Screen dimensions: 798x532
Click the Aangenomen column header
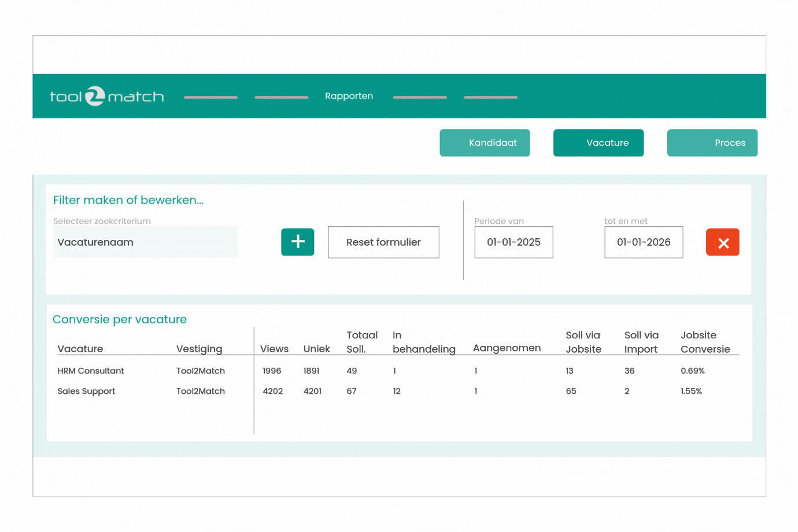pyautogui.click(x=507, y=348)
